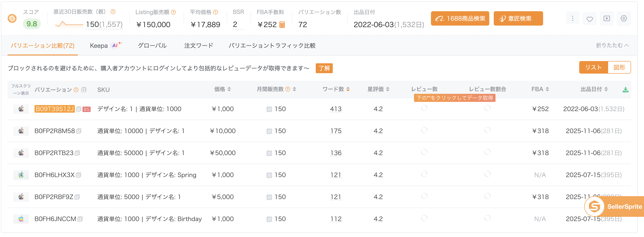The width and height of the screenshot is (644, 237).
Task: Click word count 413
Action: click(335, 109)
